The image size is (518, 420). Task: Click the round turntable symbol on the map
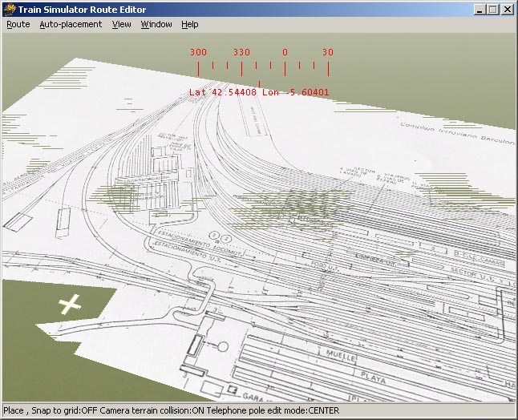click(x=223, y=347)
